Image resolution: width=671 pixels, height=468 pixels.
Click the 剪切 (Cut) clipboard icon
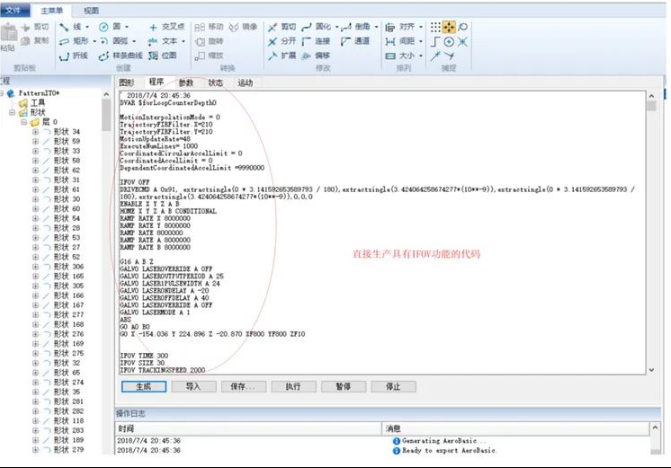click(x=32, y=27)
